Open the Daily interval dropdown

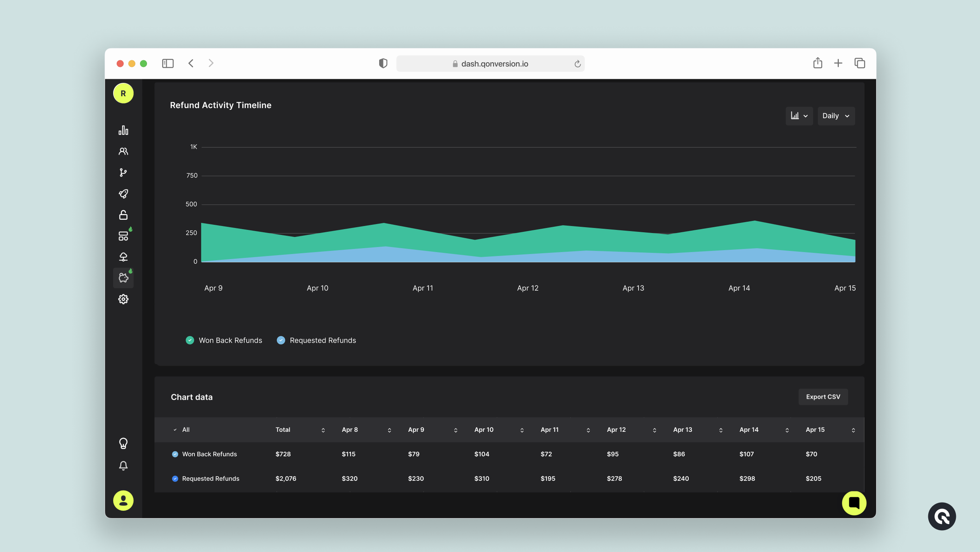[x=836, y=116]
